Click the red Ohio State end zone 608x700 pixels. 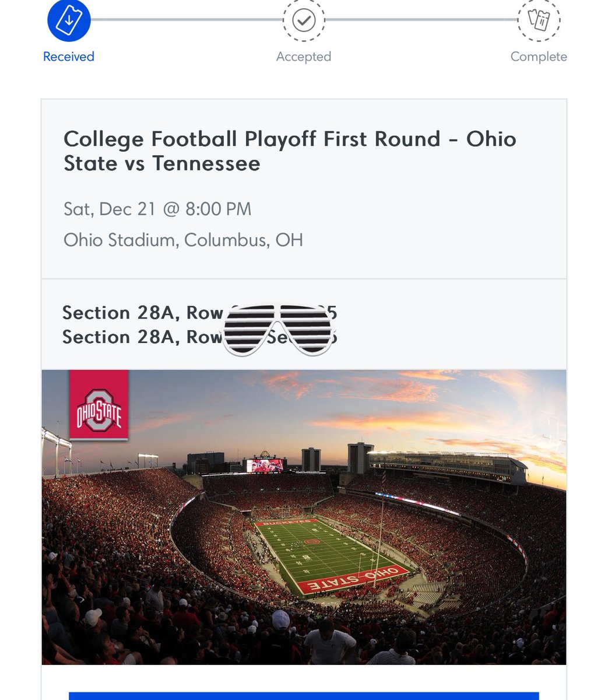tap(354, 579)
